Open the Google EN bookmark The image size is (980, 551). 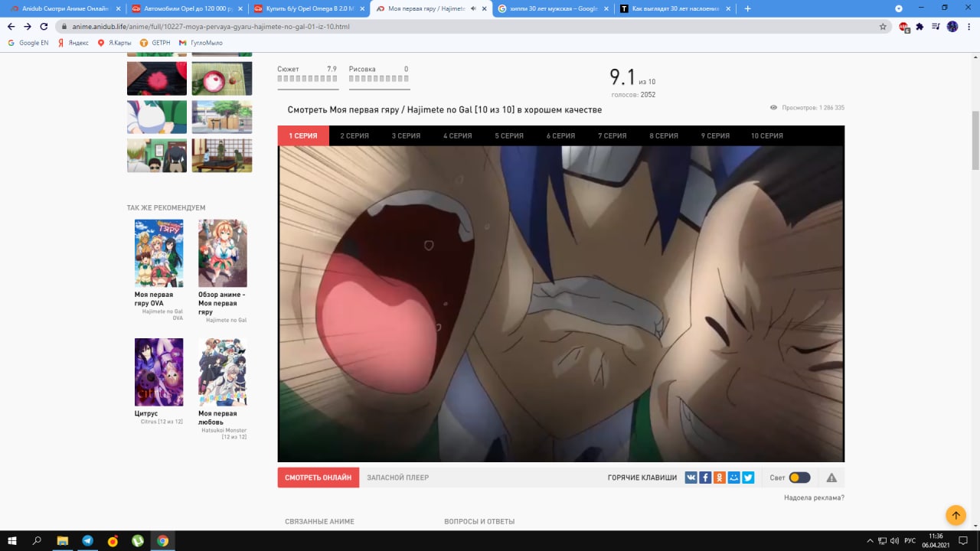[x=28, y=43]
